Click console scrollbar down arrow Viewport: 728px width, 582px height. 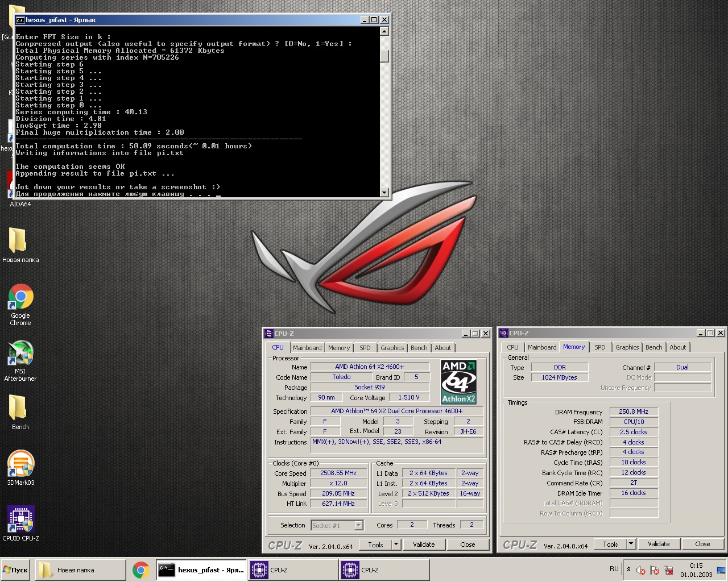click(384, 192)
